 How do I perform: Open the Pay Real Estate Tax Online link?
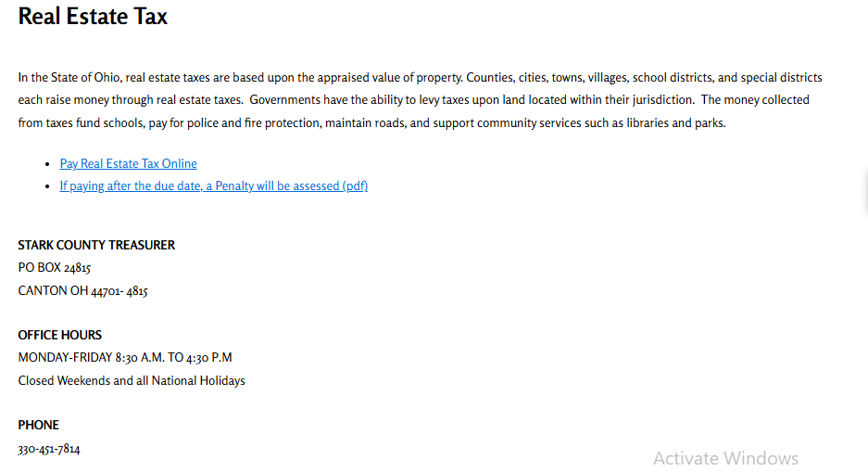[x=128, y=164]
